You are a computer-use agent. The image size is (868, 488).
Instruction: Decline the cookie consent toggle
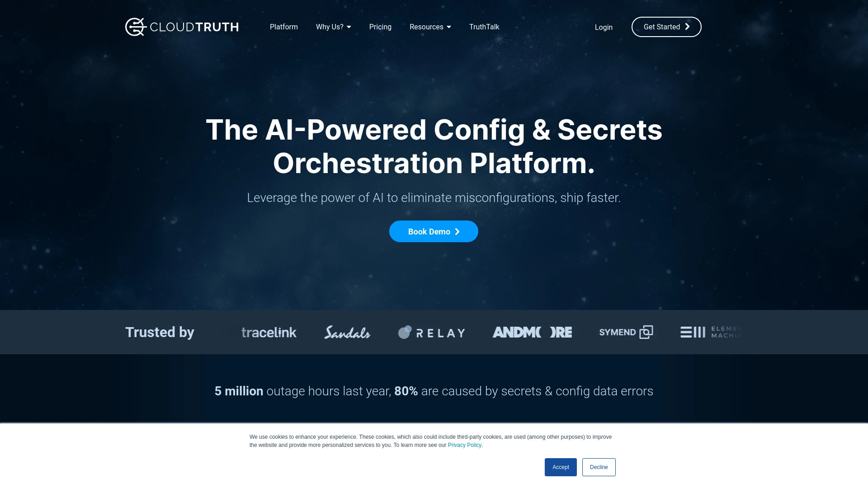tap(599, 467)
